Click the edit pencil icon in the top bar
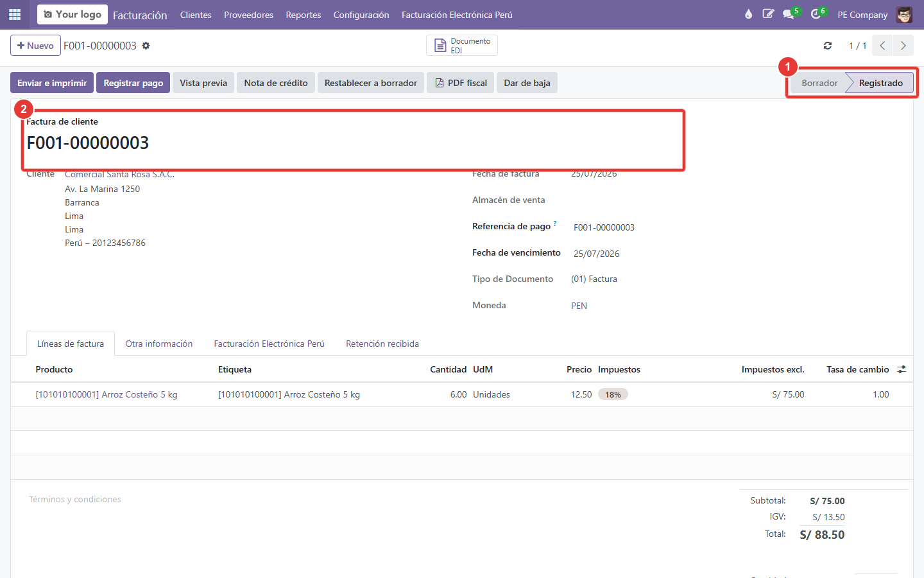Image resolution: width=924 pixels, height=578 pixels. click(x=768, y=14)
